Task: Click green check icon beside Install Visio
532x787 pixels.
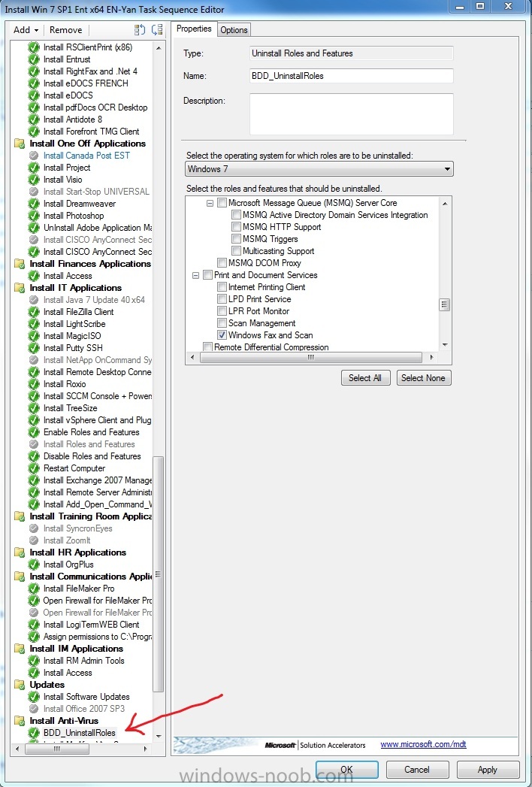Action: coord(34,180)
